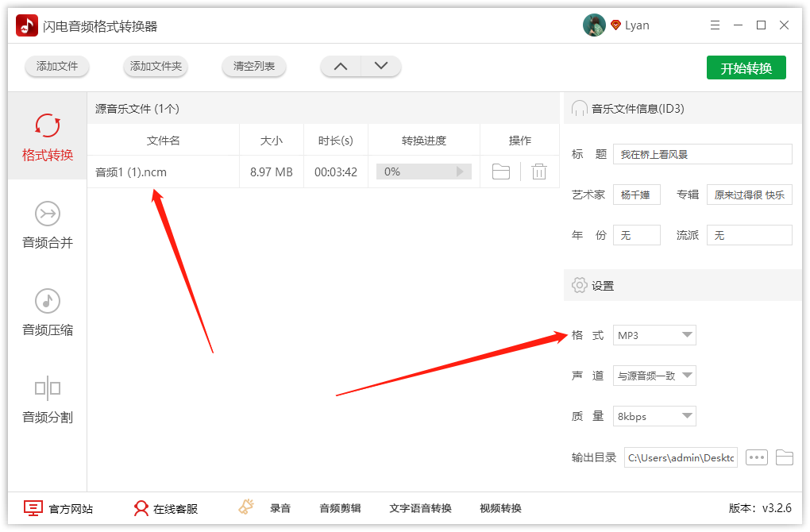
Task: Open output folder for 音频1 (1).ncm
Action: (x=500, y=171)
